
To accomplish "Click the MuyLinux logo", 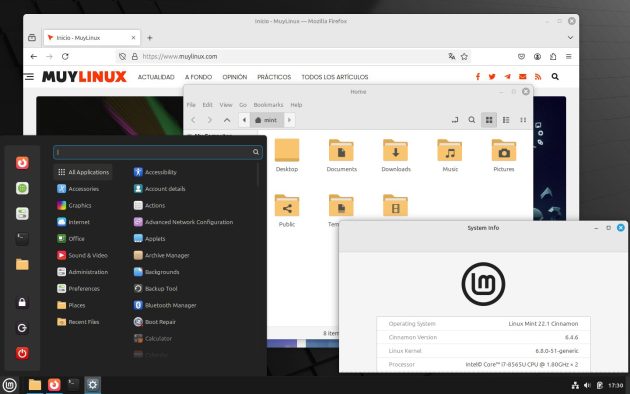I will pyautogui.click(x=84, y=77).
